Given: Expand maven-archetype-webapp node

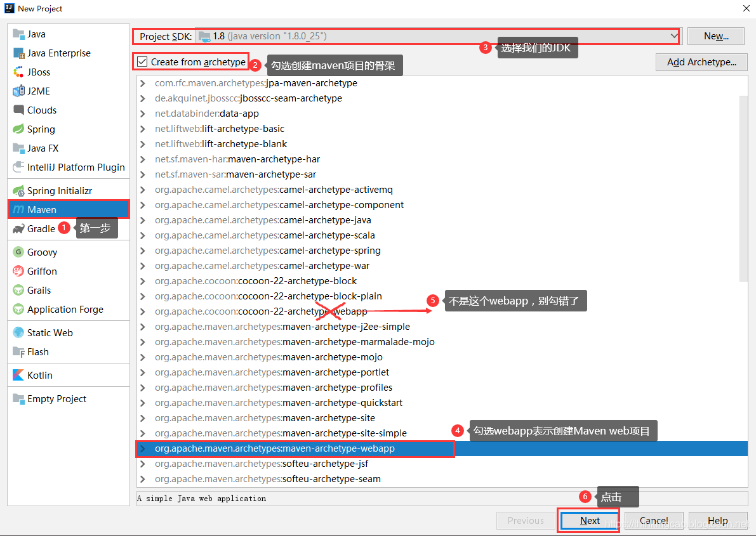Looking at the screenshot, I should (x=143, y=448).
